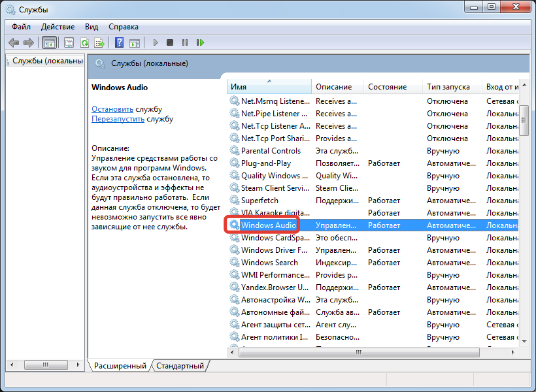Stop the service using toolbar square button

(170, 42)
